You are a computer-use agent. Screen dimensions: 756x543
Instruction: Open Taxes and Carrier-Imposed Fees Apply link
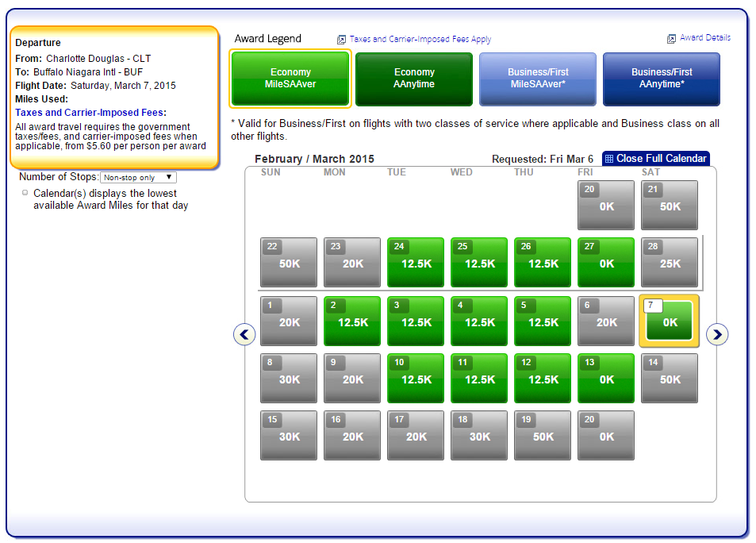(x=420, y=39)
